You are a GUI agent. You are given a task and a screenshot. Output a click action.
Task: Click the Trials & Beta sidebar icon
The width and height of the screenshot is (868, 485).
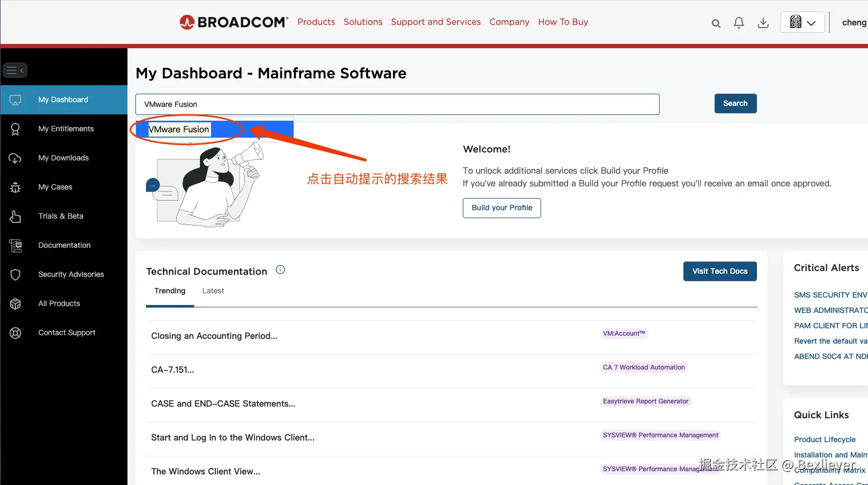tap(15, 216)
